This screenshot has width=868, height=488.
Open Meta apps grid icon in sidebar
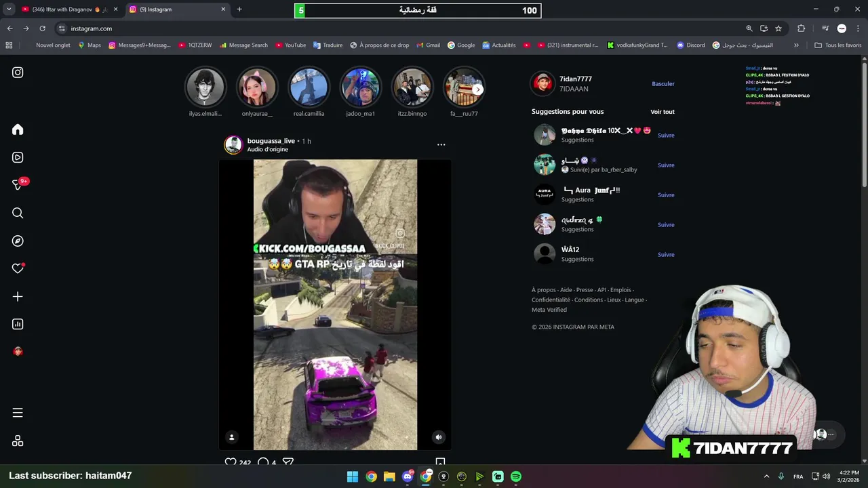pos(18,441)
